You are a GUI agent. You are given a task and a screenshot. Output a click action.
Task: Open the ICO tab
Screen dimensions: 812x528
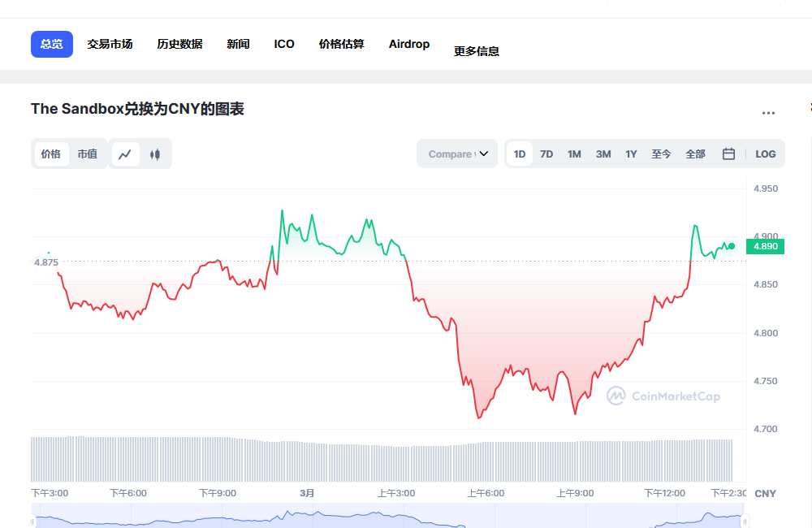pos(284,44)
